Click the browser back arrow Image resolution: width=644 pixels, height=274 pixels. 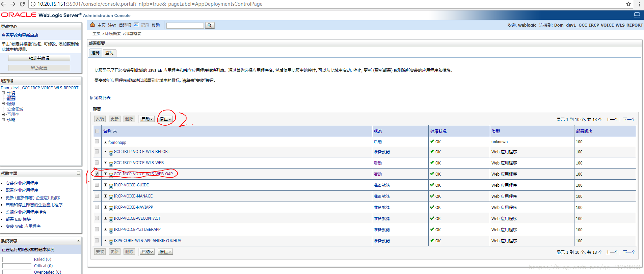click(4, 4)
